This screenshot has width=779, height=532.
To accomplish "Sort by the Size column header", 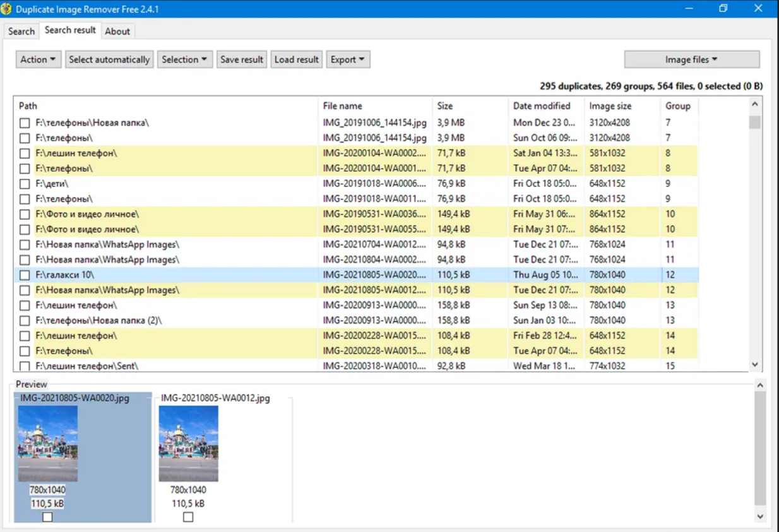I will point(470,106).
